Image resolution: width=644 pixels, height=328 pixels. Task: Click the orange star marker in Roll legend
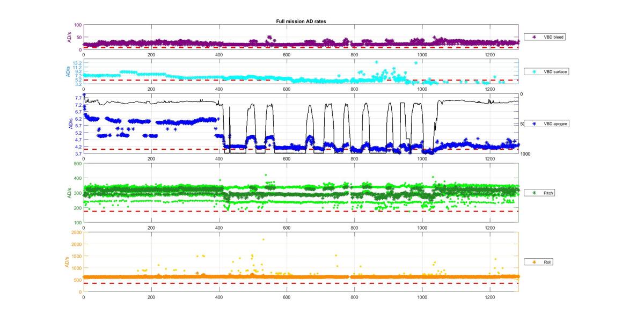tap(534, 262)
